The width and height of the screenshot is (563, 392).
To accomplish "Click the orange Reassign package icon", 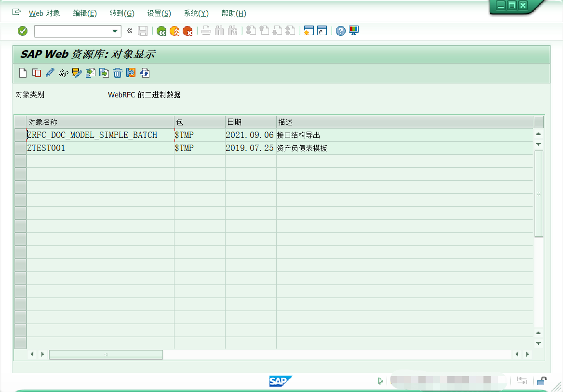I will [x=131, y=73].
